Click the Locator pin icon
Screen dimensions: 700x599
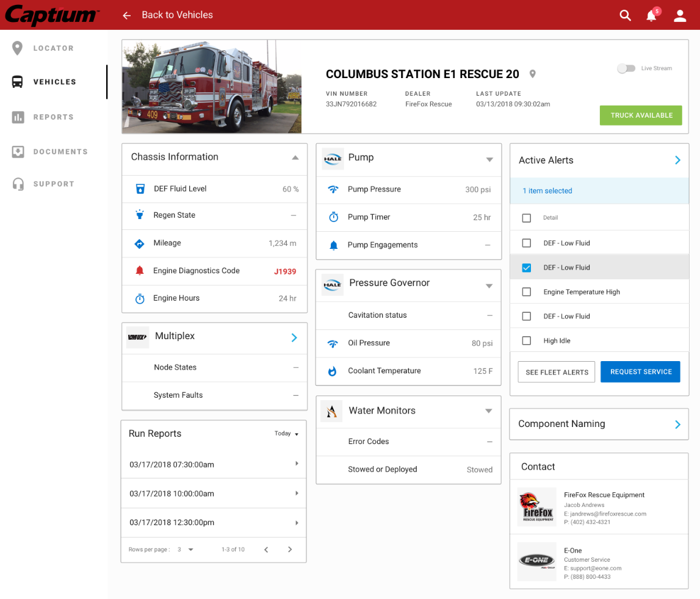(x=18, y=48)
